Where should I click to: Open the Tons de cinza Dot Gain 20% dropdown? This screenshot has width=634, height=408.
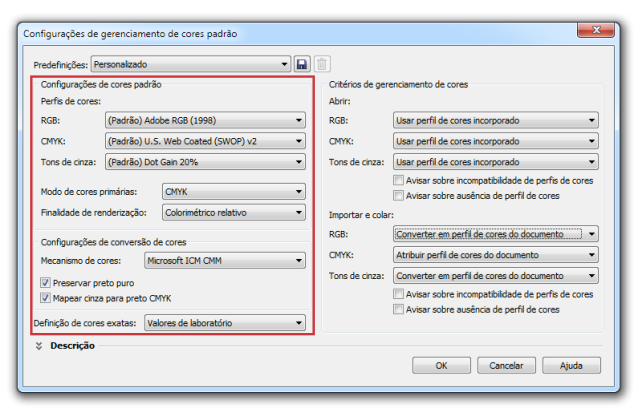click(x=205, y=162)
